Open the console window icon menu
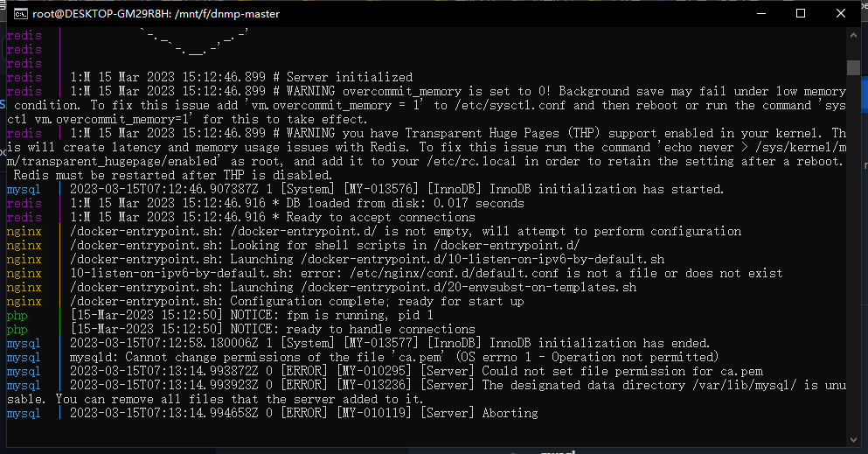The image size is (868, 454). (20, 14)
